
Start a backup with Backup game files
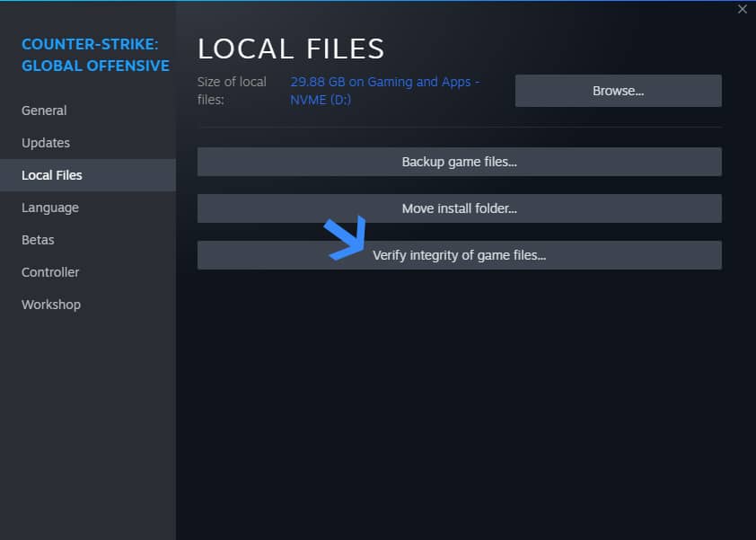tap(459, 161)
